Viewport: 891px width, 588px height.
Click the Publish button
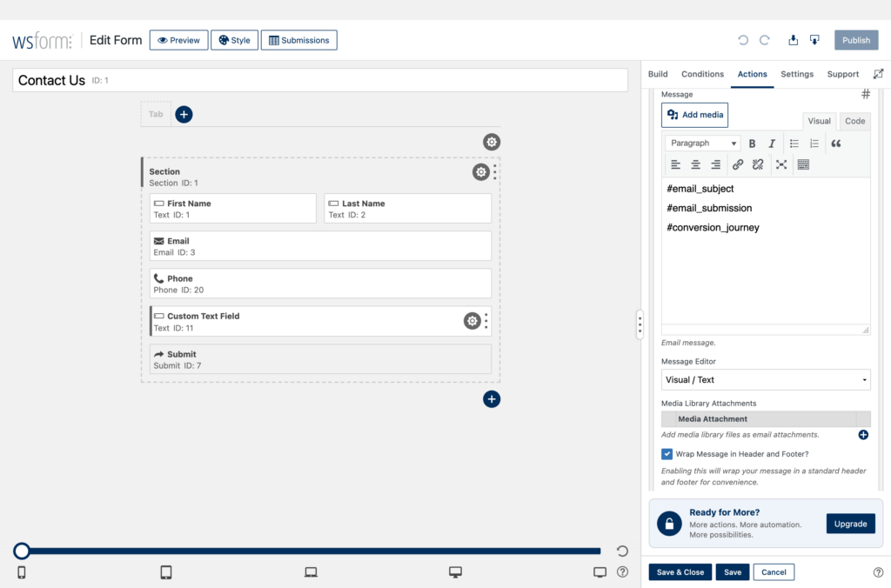(x=856, y=40)
